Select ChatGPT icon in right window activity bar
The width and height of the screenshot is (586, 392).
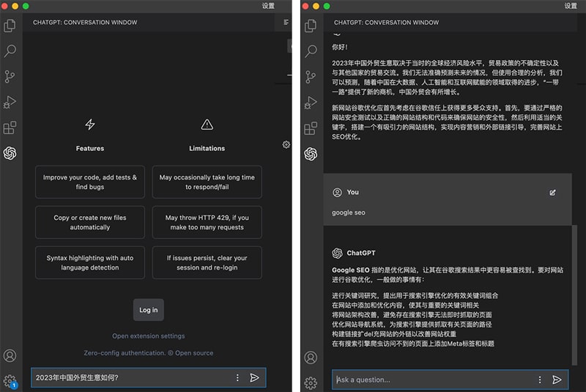[x=311, y=154]
